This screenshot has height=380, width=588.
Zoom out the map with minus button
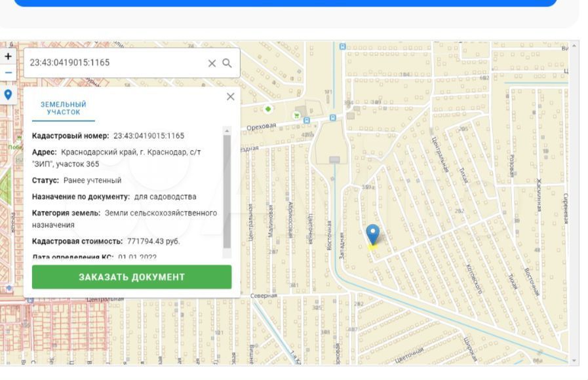tap(8, 72)
